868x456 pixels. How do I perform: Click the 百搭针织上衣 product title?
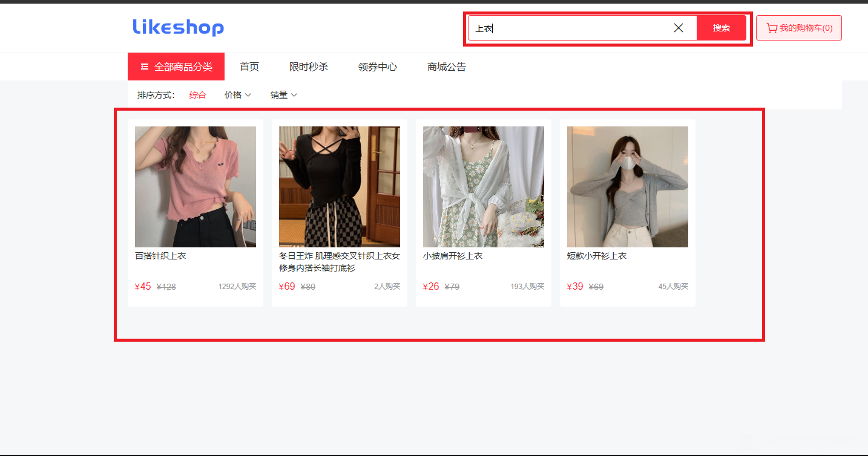click(160, 256)
